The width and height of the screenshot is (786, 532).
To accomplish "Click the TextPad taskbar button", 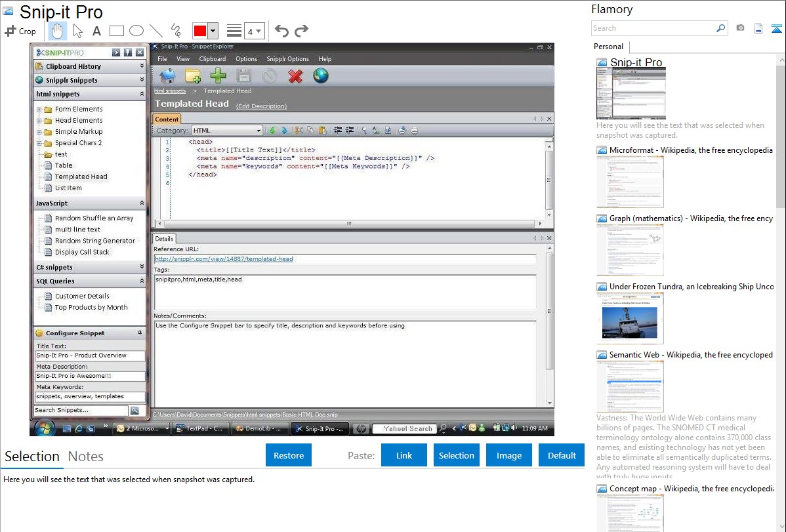I will (200, 429).
